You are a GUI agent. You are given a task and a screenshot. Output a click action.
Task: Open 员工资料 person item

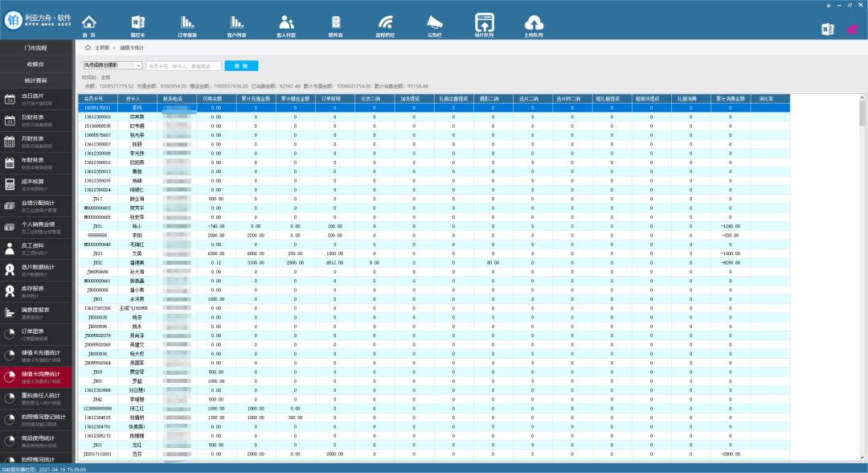pyautogui.click(x=36, y=249)
